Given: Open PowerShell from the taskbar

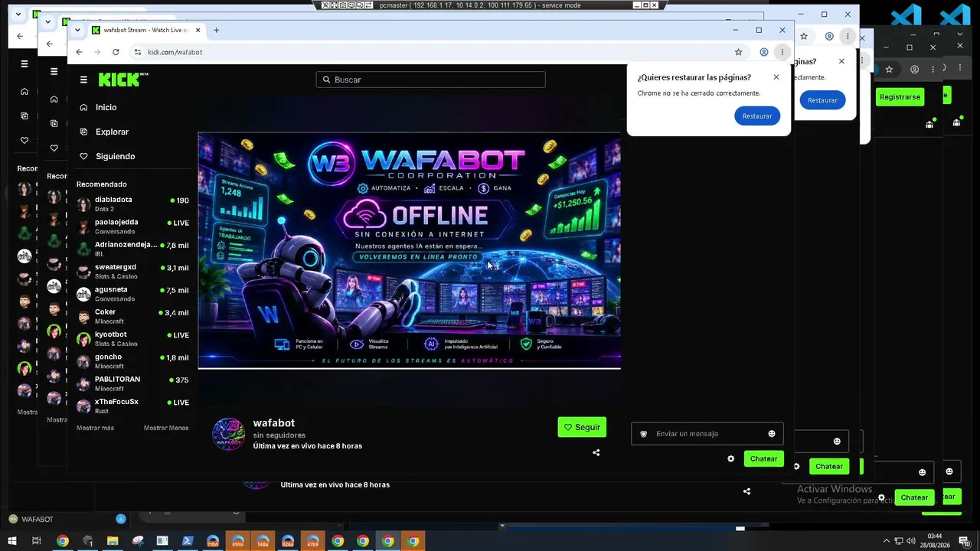Looking at the screenshot, I should [187, 541].
